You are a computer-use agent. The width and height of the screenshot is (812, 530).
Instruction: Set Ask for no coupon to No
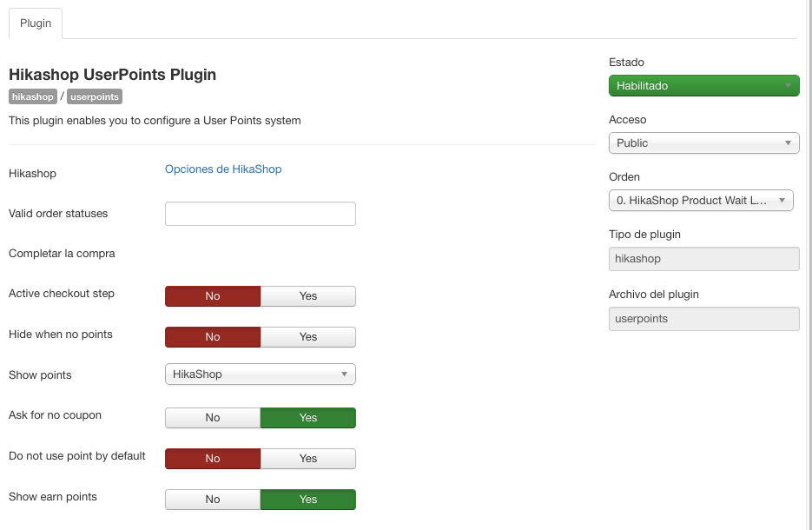click(213, 418)
